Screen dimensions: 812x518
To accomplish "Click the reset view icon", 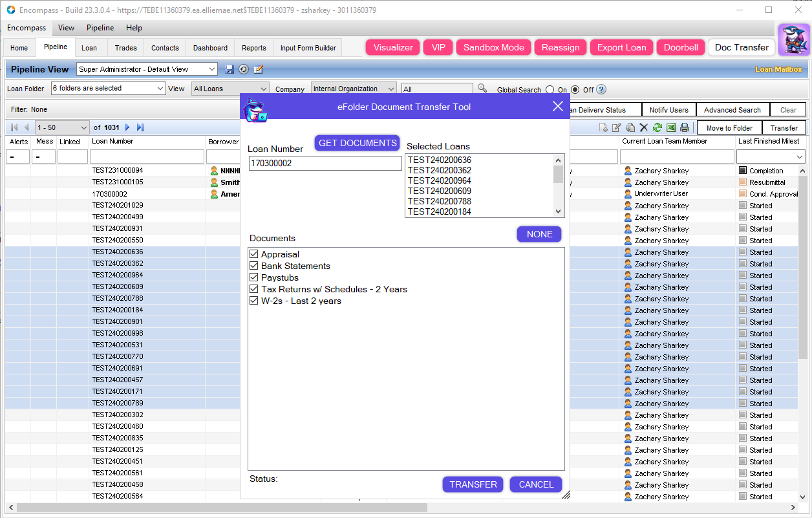I will click(244, 69).
